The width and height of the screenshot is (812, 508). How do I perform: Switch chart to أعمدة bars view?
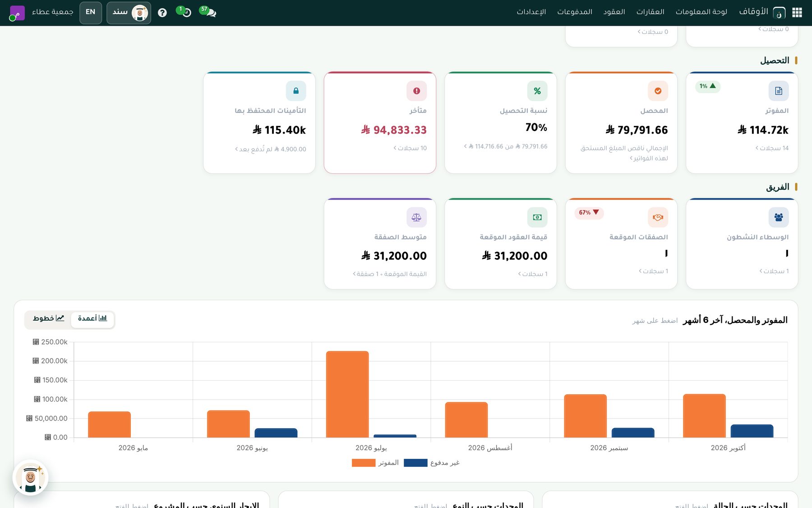[x=92, y=319]
